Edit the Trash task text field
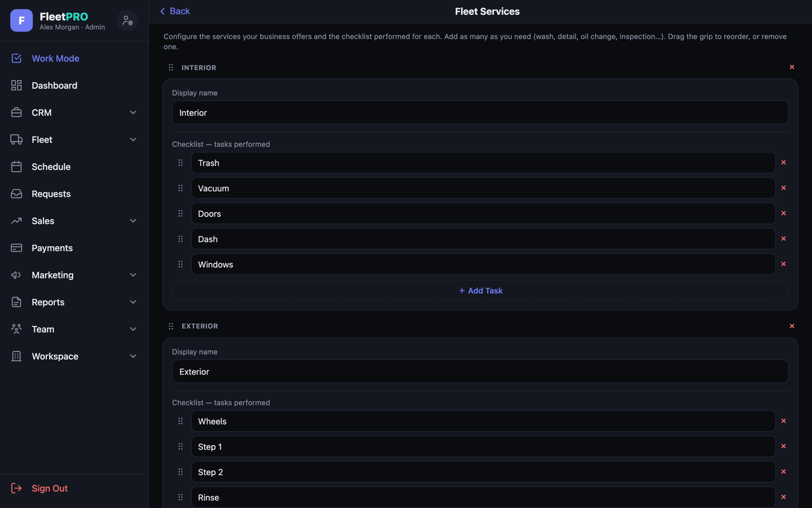This screenshot has width=812, height=508. pos(483,163)
